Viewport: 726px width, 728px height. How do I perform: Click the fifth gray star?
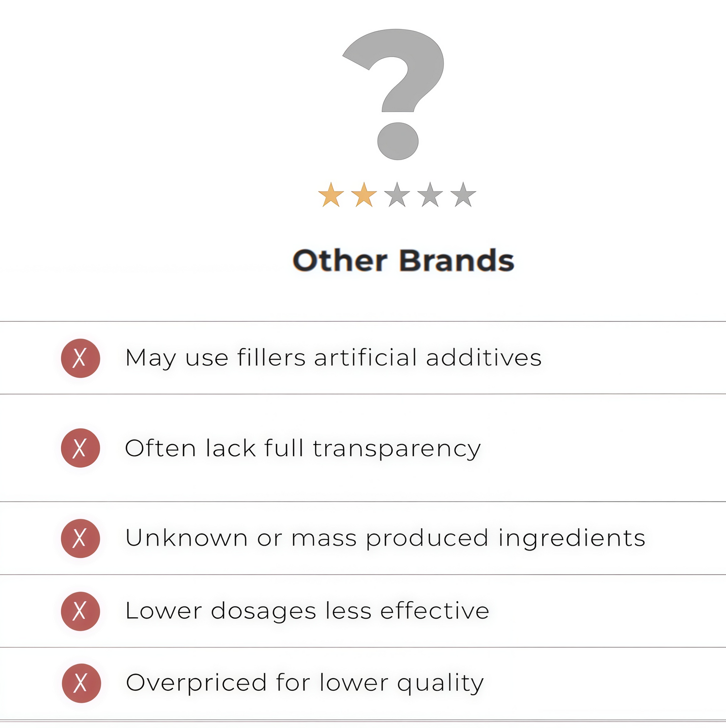(x=463, y=195)
